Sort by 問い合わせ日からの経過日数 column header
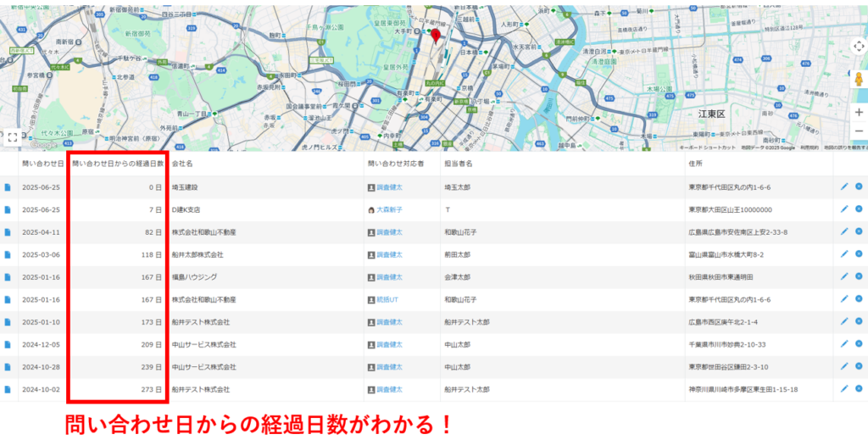Viewport: 868px width, 440px height. 118,164
